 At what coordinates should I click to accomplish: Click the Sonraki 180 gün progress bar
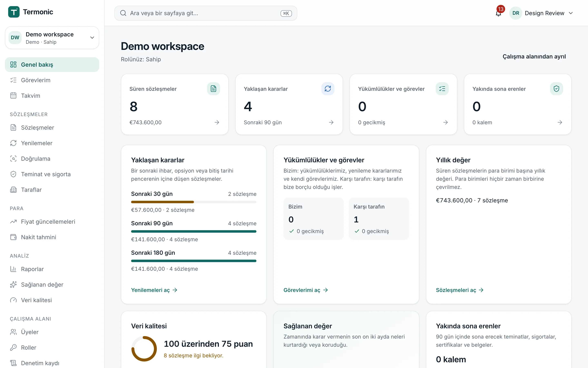click(194, 261)
